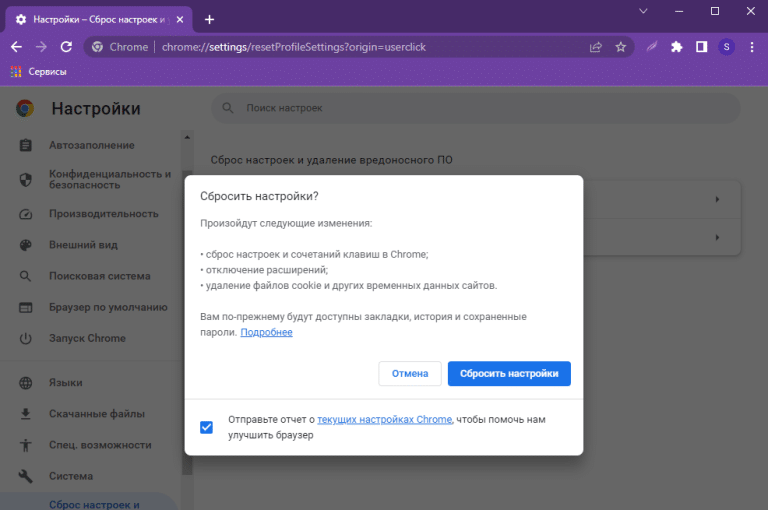
Task: Click the shield icon for Конфиденциальность
Action: point(25,180)
